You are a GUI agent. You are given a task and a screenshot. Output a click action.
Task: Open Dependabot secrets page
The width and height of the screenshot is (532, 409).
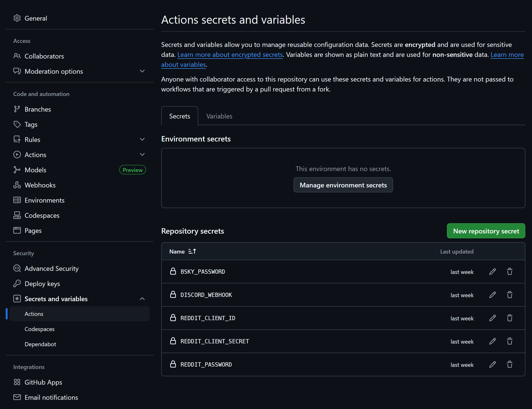(40, 344)
